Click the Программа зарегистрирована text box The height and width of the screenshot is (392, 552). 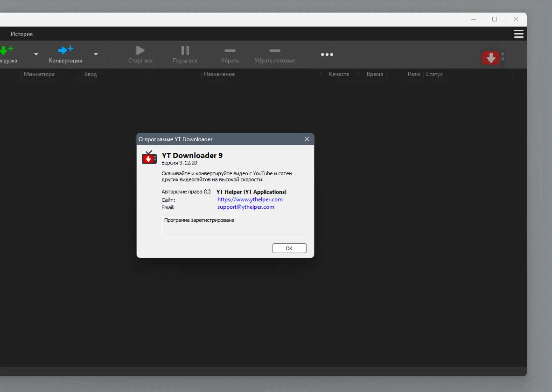[234, 227]
